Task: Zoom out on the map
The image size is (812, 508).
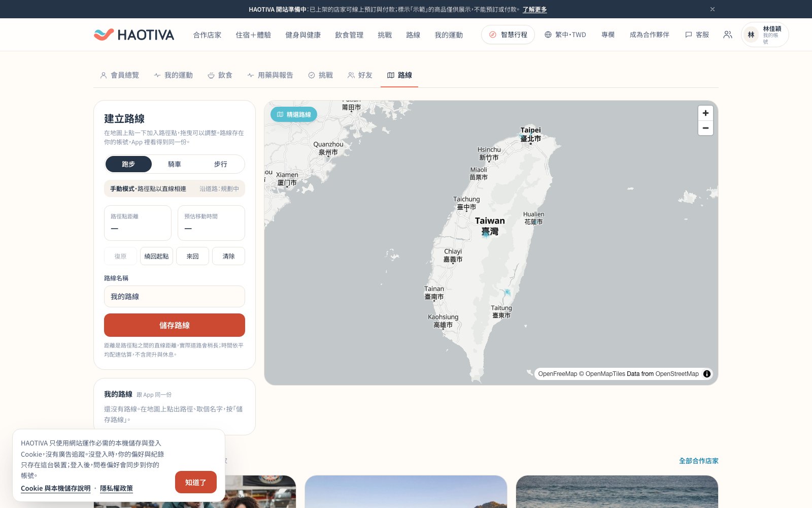Action: pos(705,128)
